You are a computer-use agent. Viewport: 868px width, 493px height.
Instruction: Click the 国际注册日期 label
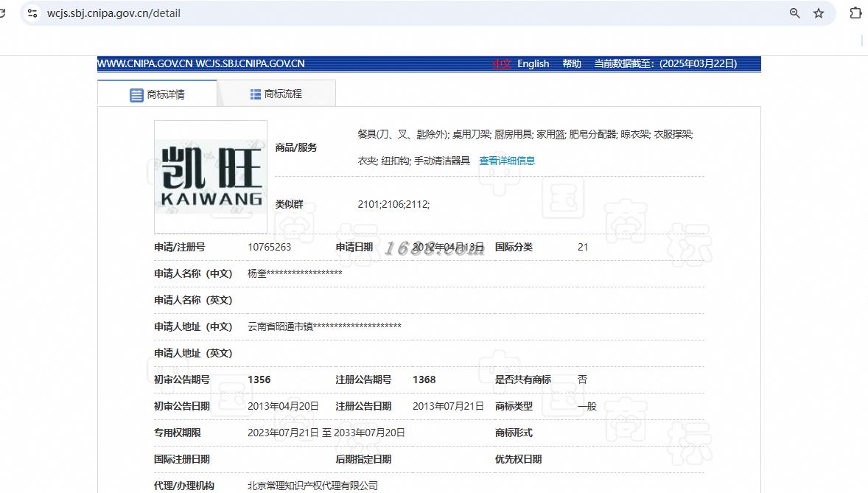[181, 459]
